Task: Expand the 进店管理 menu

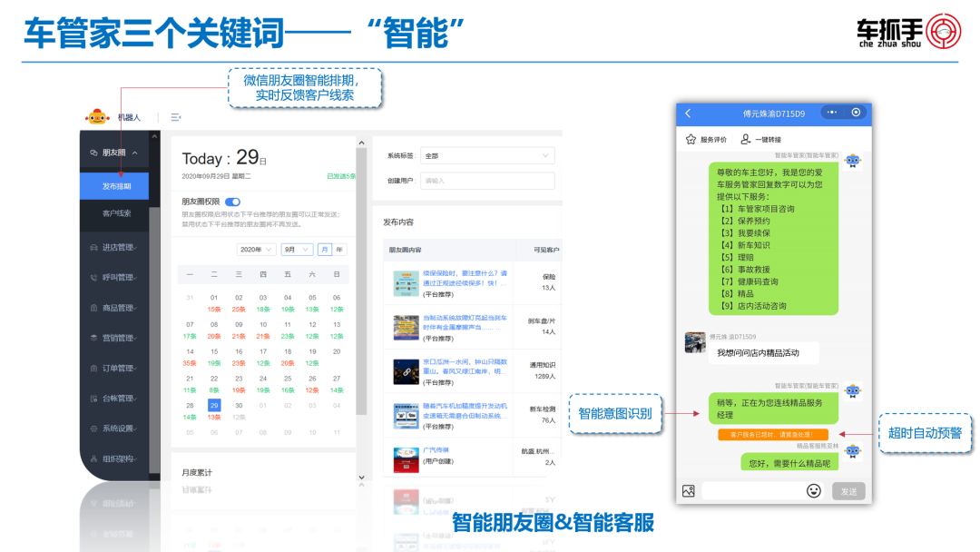Action: coord(135,248)
